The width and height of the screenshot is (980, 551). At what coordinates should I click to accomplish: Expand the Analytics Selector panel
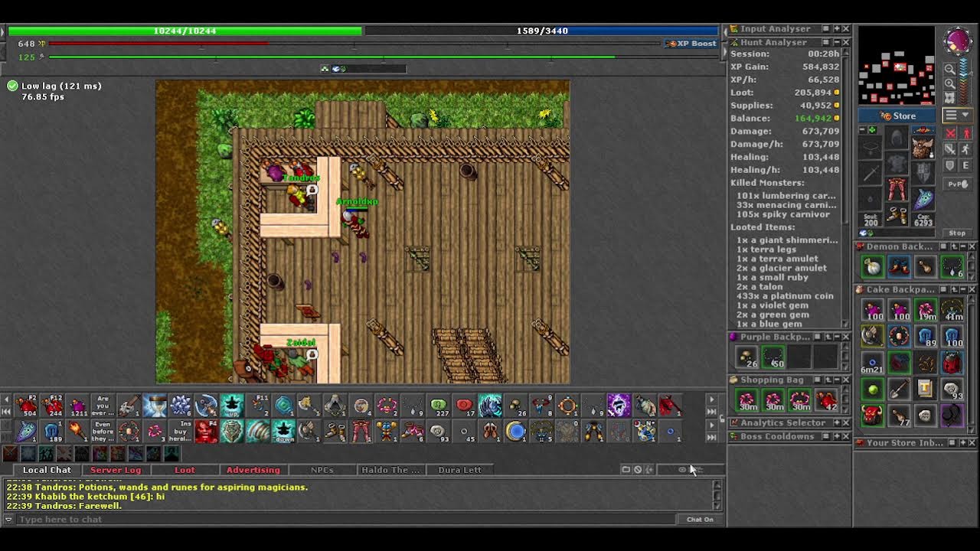[x=836, y=422]
